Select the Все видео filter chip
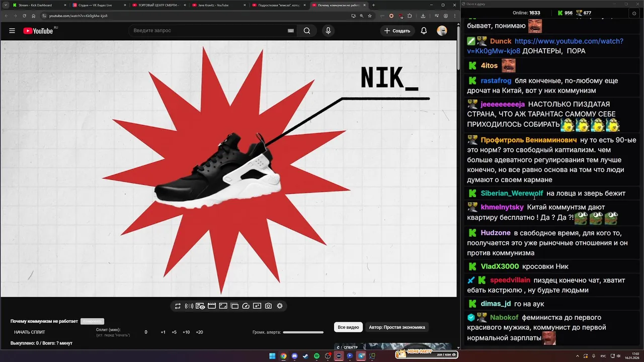Image resolution: width=644 pixels, height=362 pixels. (348, 327)
